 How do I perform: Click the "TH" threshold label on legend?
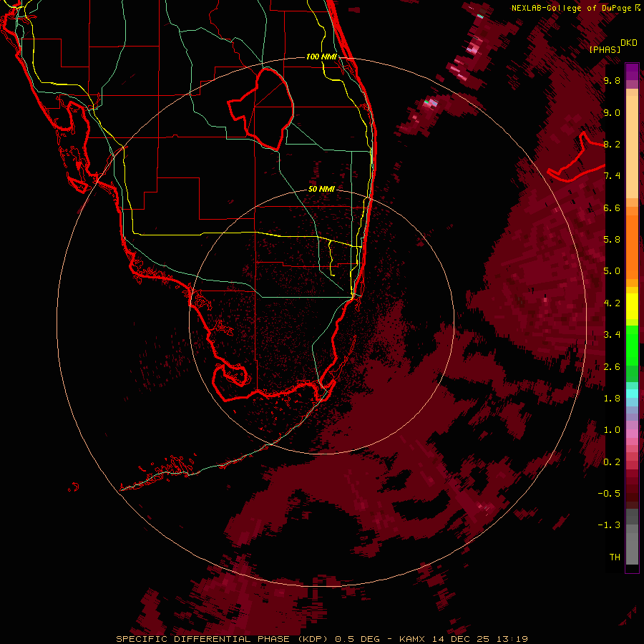click(615, 557)
